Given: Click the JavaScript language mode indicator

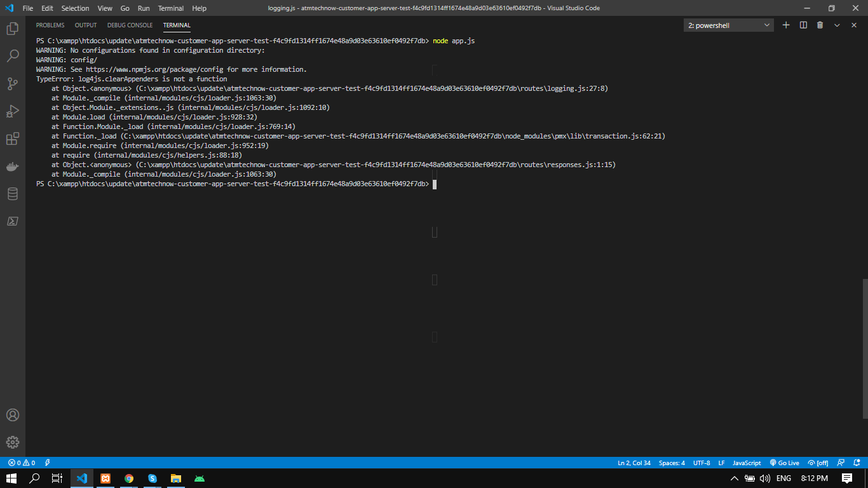Looking at the screenshot, I should (745, 463).
